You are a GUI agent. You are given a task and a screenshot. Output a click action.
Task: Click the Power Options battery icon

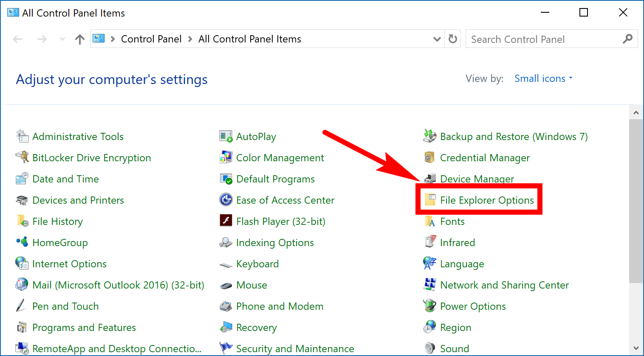(x=429, y=306)
